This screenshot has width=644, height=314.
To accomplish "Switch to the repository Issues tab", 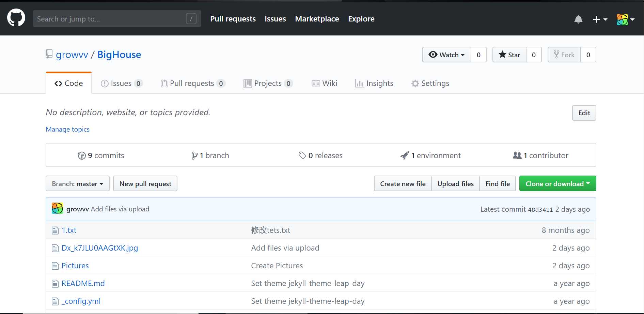I will coord(122,83).
